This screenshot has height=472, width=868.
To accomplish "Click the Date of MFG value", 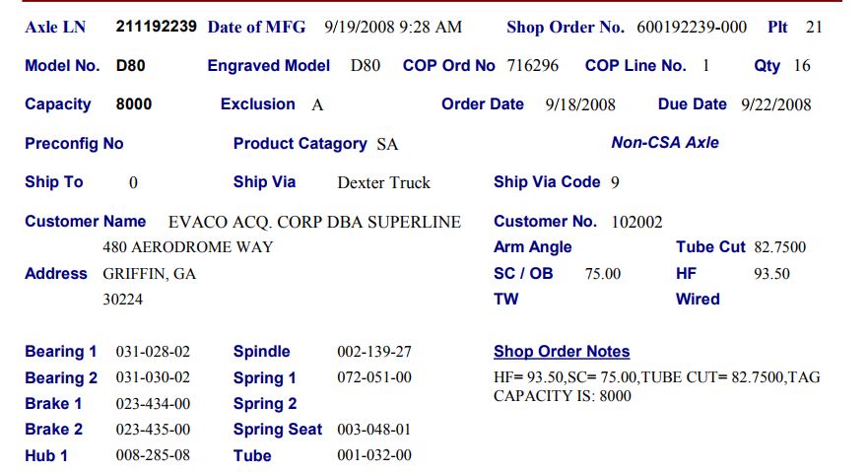I will pos(393,28).
